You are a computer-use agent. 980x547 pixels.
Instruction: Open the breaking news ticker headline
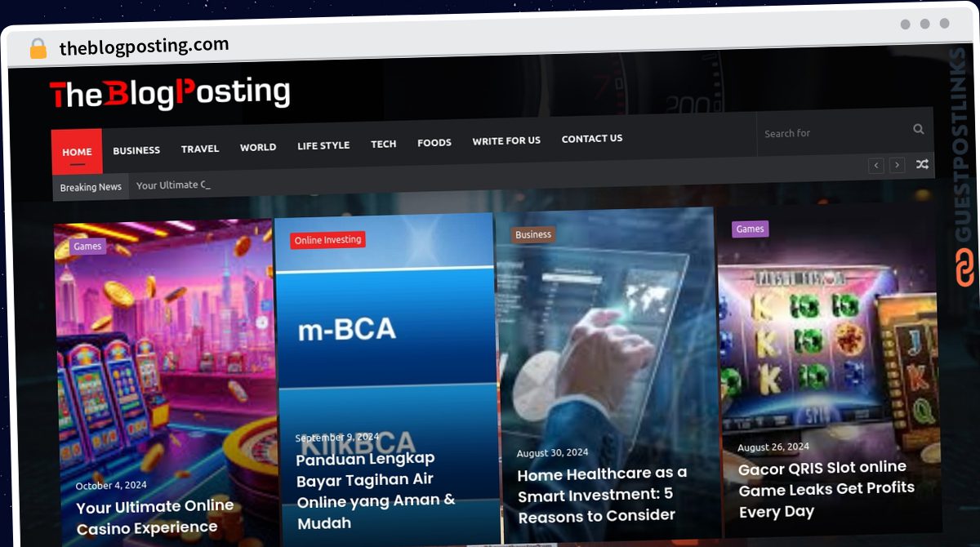pos(173,185)
